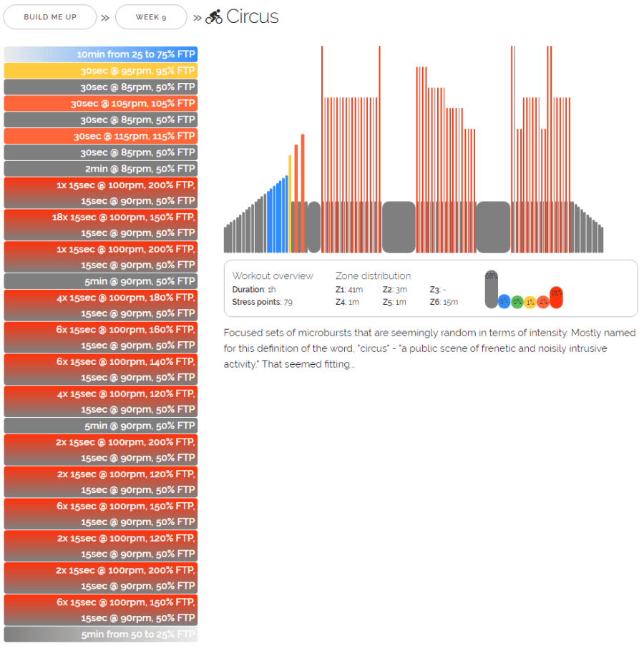Click the blue 5% zone pill

[504, 302]
